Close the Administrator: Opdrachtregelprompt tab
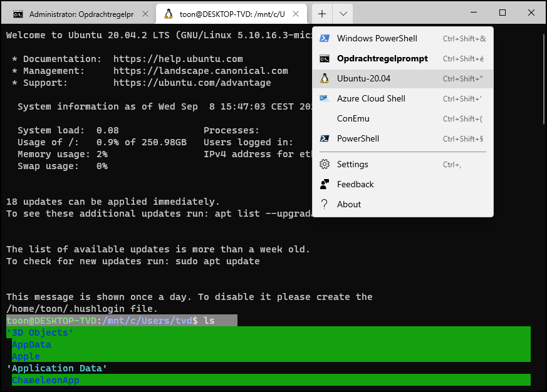Screen dimensions: 547x392 pos(145,14)
